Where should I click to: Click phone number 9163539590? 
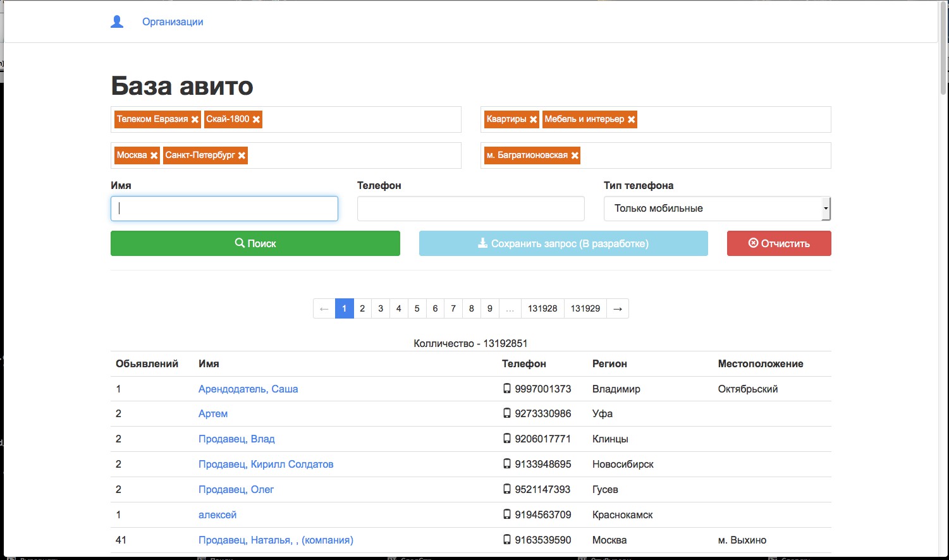(x=543, y=540)
